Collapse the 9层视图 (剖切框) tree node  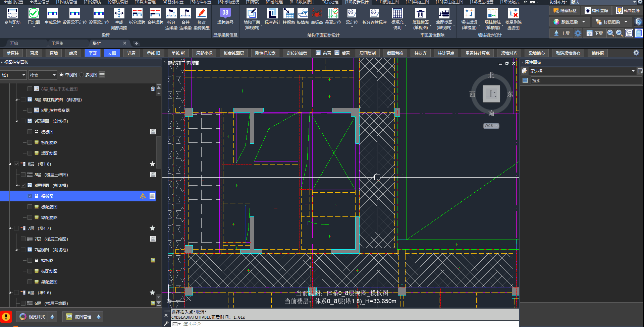click(17, 121)
